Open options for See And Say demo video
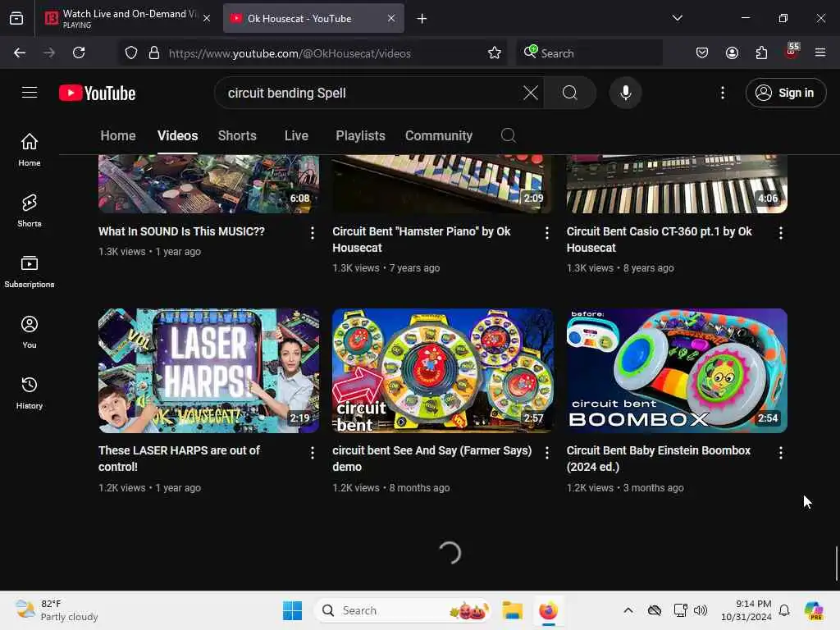Screen dimensions: 840x630 click(546, 453)
